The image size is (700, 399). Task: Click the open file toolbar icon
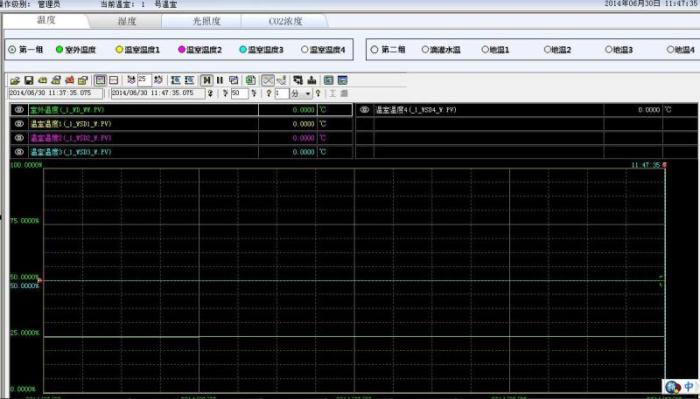[15, 80]
